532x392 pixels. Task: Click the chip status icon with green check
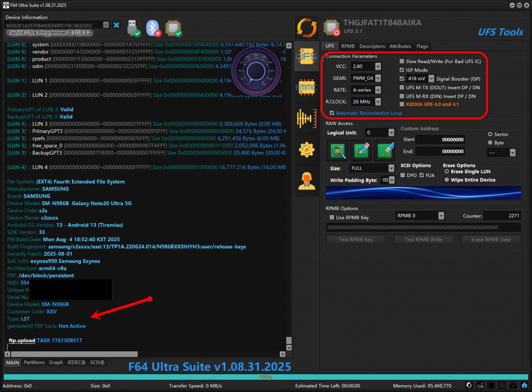pos(173,28)
